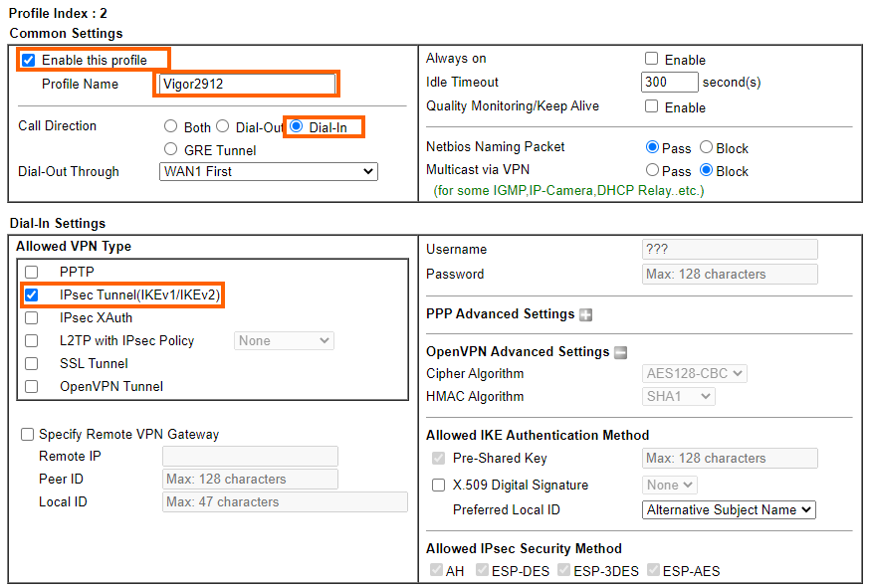Enable Quality Monitoring/Keep Alive checkbox
This screenshot has height=588, width=869.
pos(652,105)
